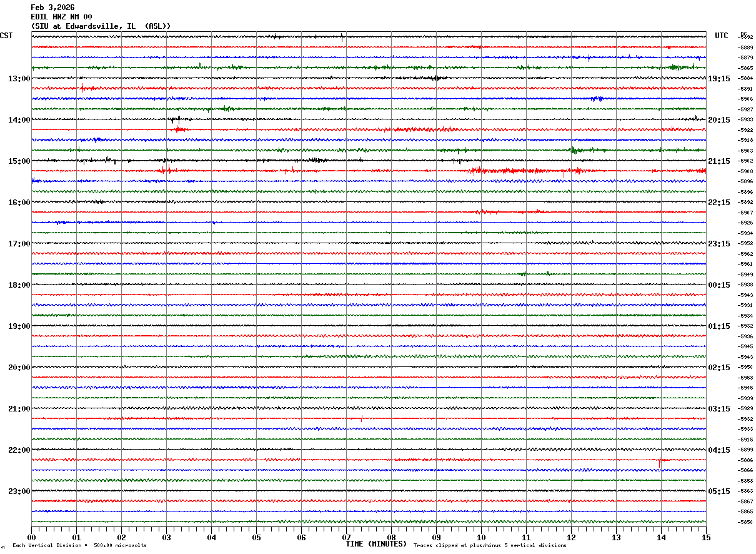This screenshot has width=756, height=554.
Task: Click the 16:00 CST row label
Action: click(x=19, y=203)
